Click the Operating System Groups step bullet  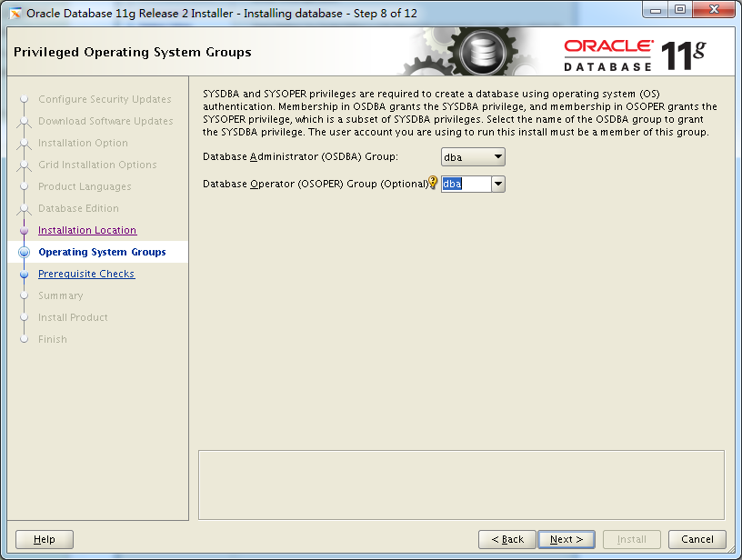pyautogui.click(x=25, y=252)
